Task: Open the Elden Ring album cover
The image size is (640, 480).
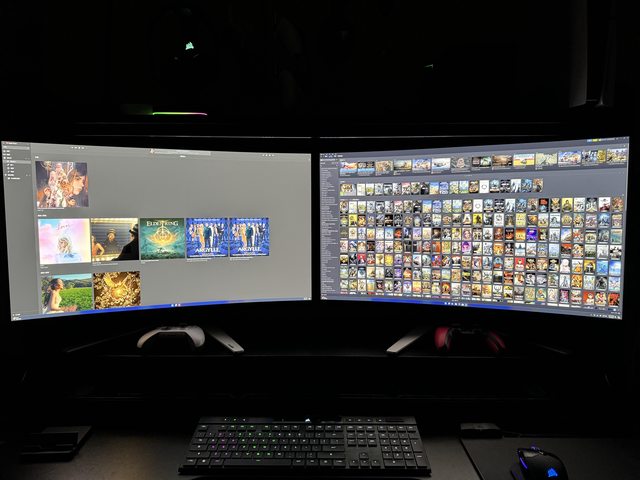Action: [162, 239]
